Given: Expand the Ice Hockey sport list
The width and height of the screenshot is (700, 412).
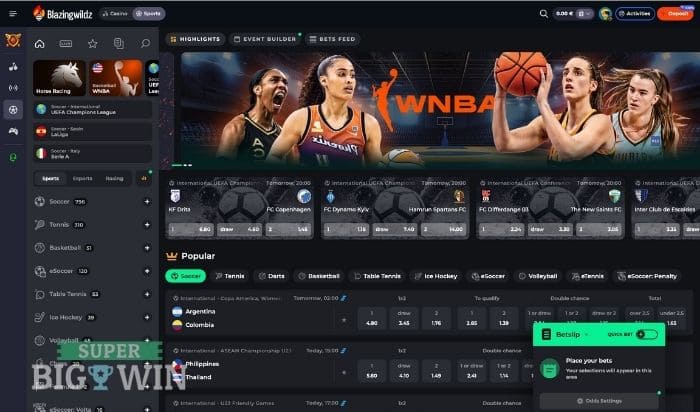Looking at the screenshot, I should point(147,317).
